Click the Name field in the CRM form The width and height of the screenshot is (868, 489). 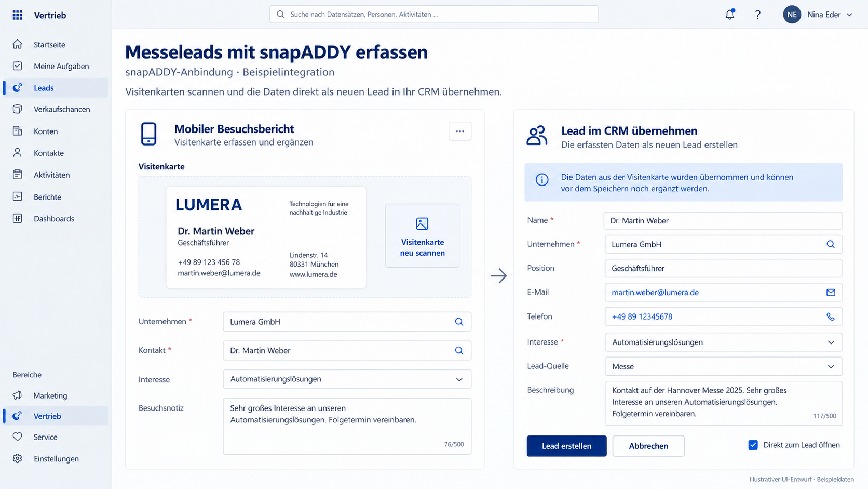point(723,220)
